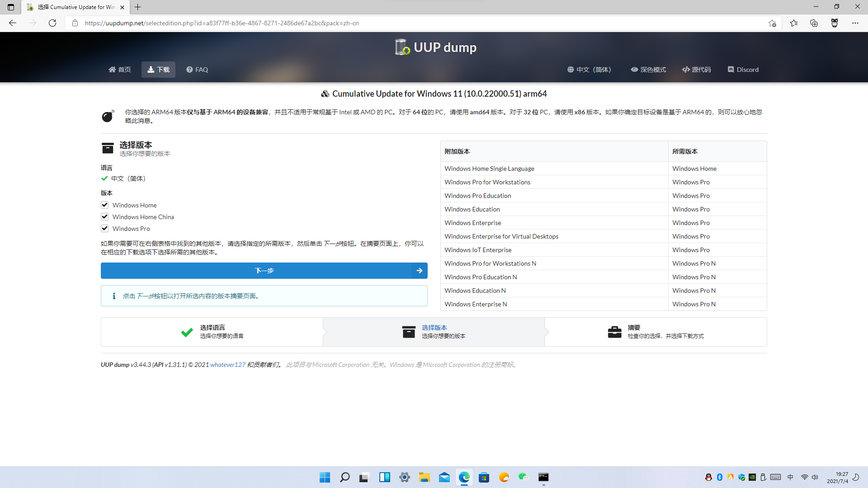Screen dimensions: 868x488
Task: Open the 源代码 source code page
Action: (696, 70)
